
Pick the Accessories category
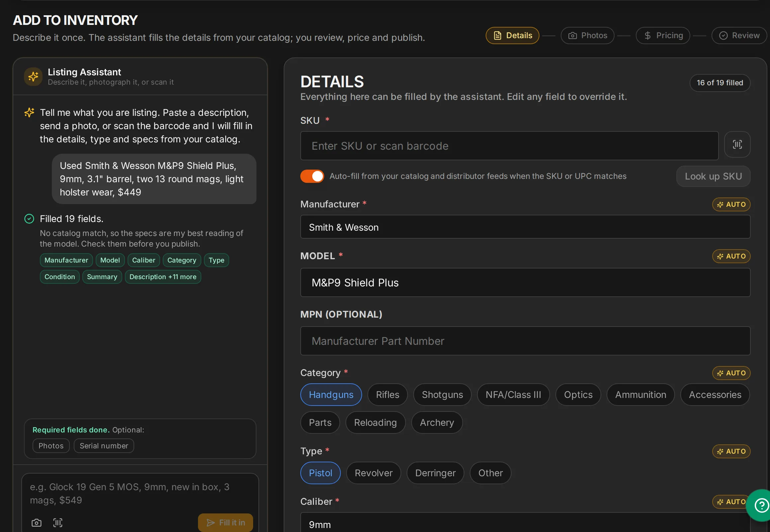click(715, 394)
